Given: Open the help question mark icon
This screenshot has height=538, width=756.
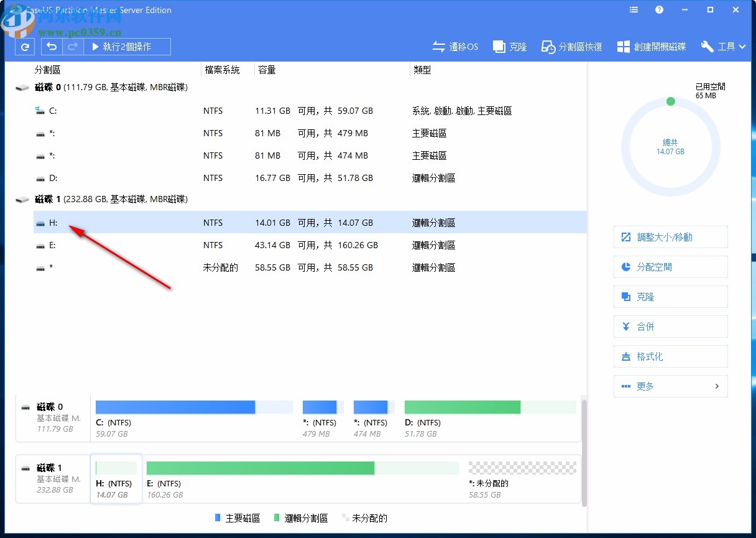Looking at the screenshot, I should [x=659, y=10].
